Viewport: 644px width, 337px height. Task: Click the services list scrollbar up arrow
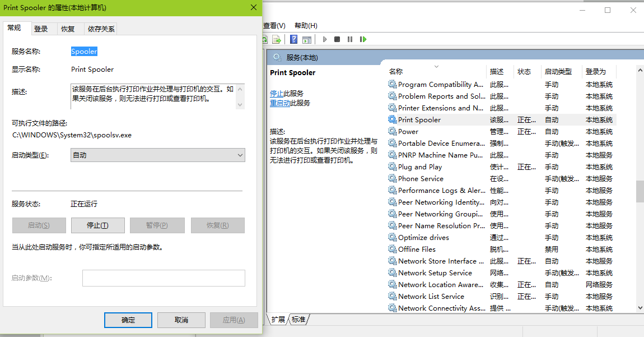pos(640,70)
